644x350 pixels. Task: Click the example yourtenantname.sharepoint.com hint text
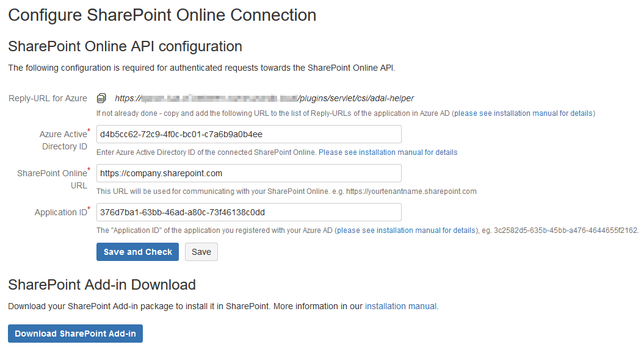pyautogui.click(x=411, y=191)
